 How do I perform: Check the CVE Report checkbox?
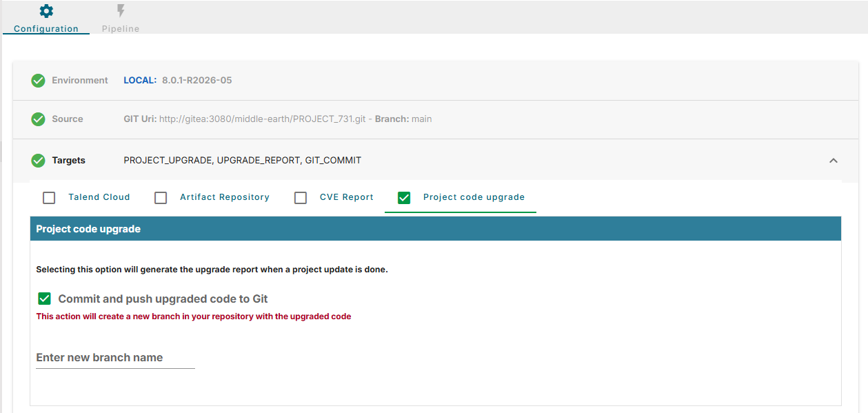301,198
